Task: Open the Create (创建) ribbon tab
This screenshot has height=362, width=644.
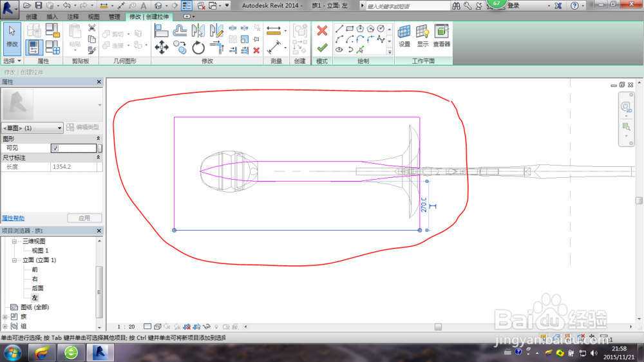Action: [31, 17]
